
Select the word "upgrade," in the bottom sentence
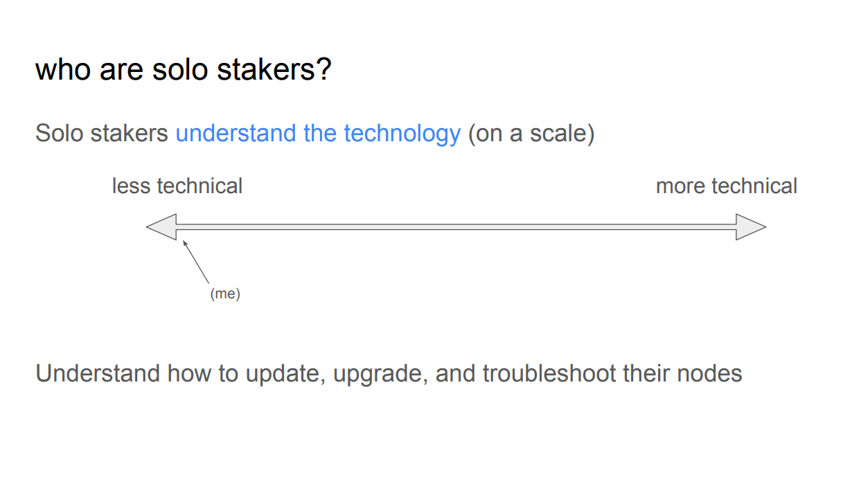[380, 374]
